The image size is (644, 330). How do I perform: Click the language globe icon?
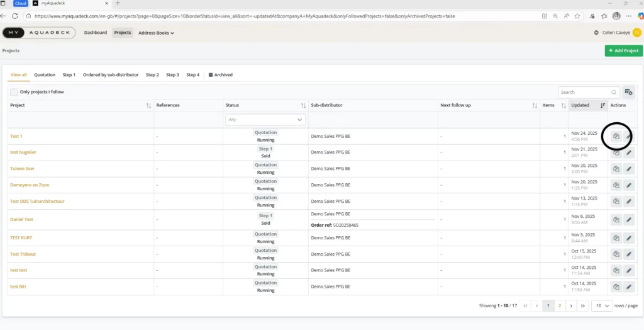pos(596,33)
